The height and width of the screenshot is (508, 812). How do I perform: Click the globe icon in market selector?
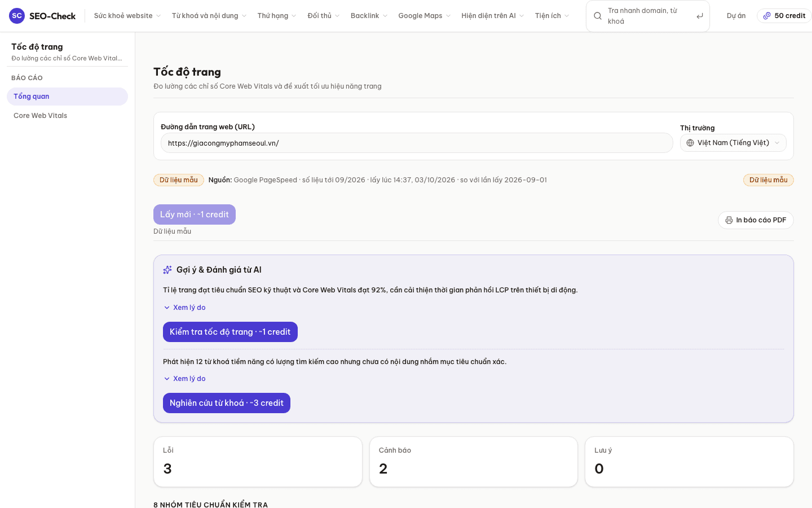coord(690,143)
